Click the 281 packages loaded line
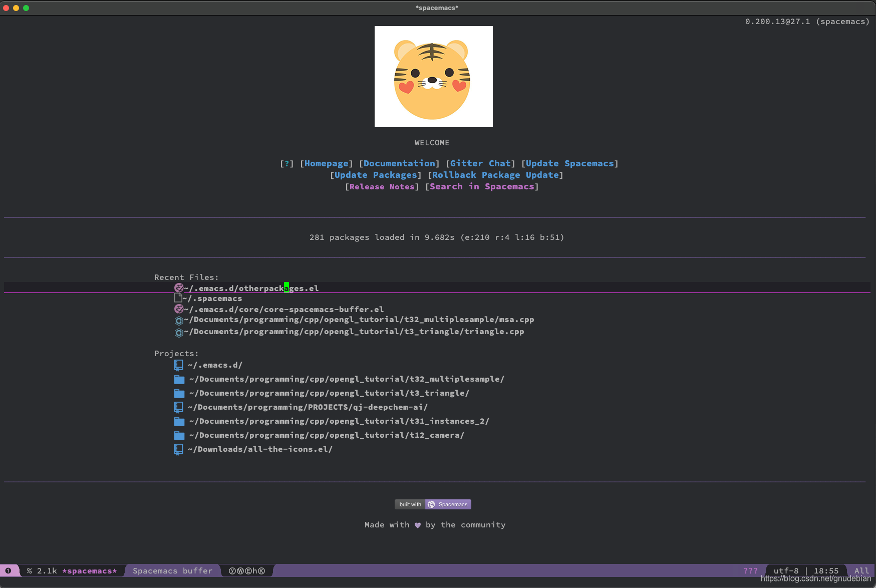The height and width of the screenshot is (588, 876). [437, 237]
